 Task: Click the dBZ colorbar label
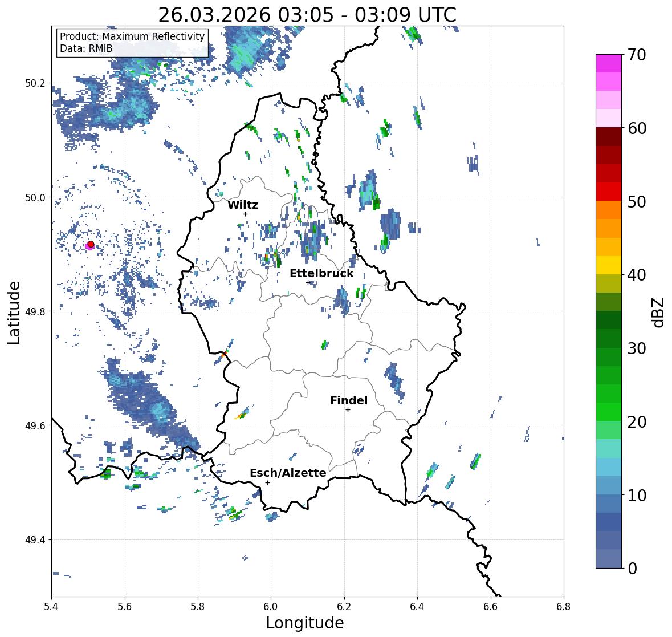(x=659, y=312)
